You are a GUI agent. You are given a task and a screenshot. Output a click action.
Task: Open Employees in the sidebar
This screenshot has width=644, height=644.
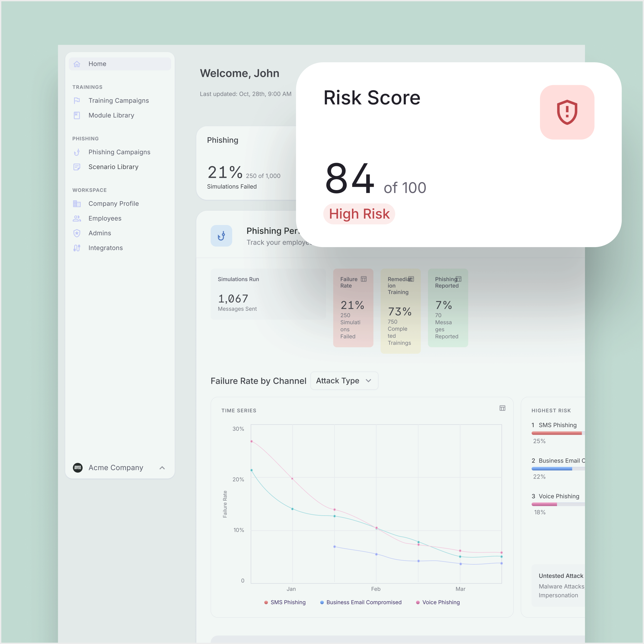(105, 218)
